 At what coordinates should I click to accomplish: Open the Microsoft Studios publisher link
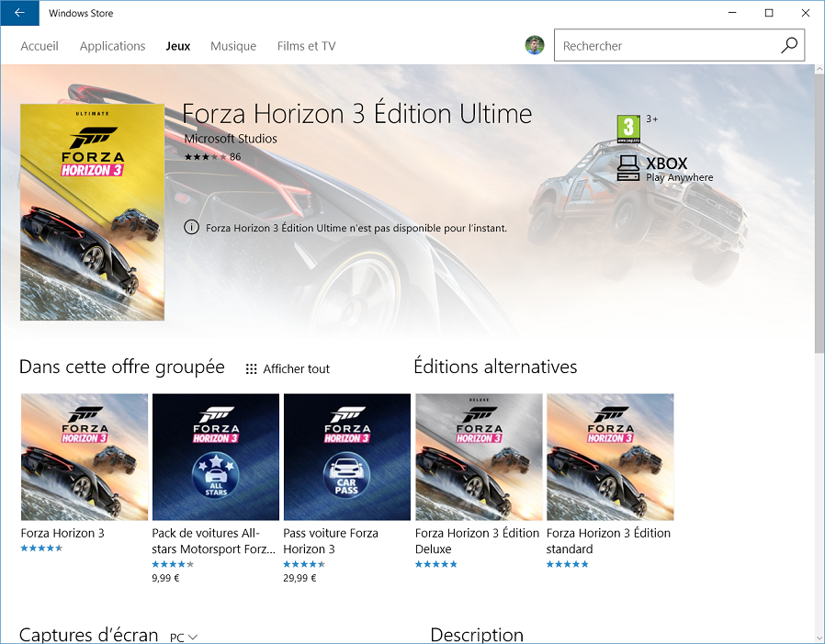(231, 139)
